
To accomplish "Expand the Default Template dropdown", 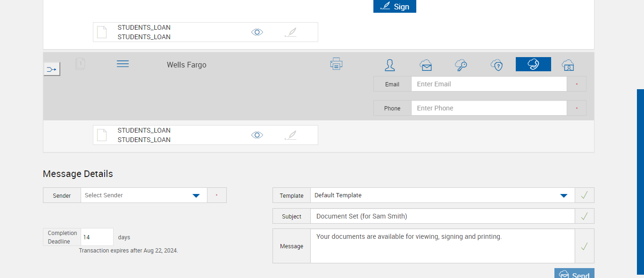I will pos(442,195).
